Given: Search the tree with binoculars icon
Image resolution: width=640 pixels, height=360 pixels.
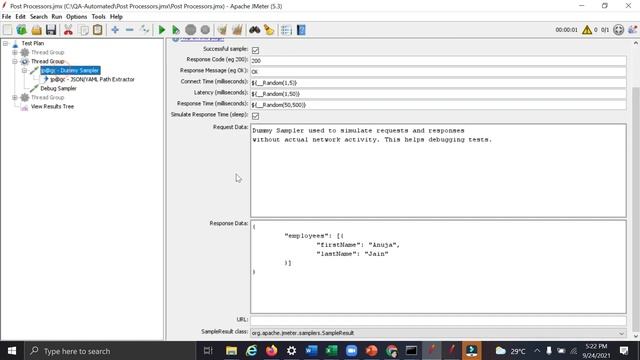Looking at the screenshot, I should pos(255,30).
